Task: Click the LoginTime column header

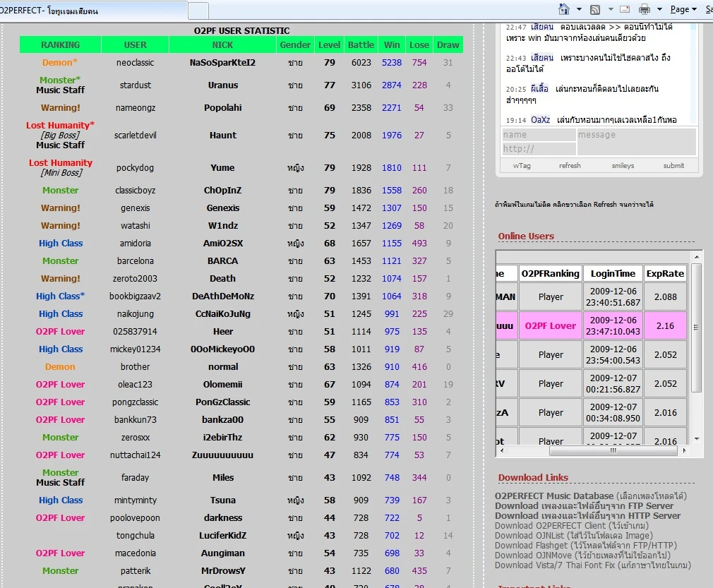Action: point(613,273)
